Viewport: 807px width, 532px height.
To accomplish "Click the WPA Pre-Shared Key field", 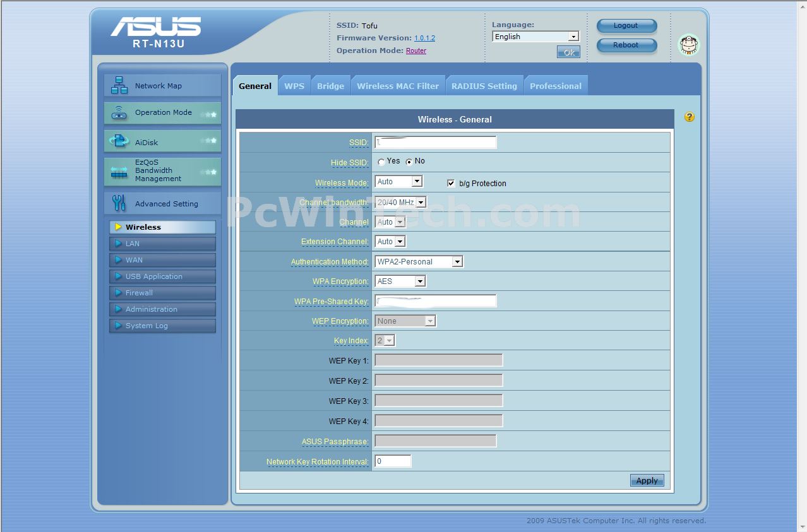I will pos(436,301).
